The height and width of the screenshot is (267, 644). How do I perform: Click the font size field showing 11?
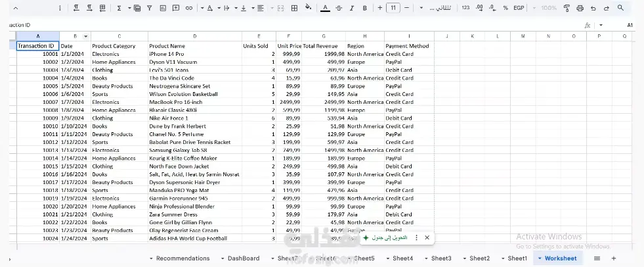(393, 8)
